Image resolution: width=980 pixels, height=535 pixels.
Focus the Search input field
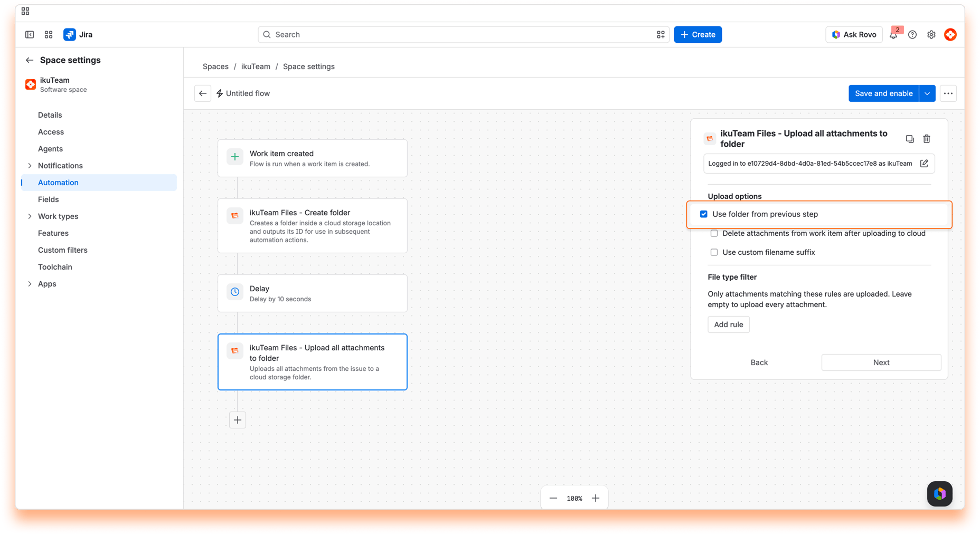click(x=464, y=34)
